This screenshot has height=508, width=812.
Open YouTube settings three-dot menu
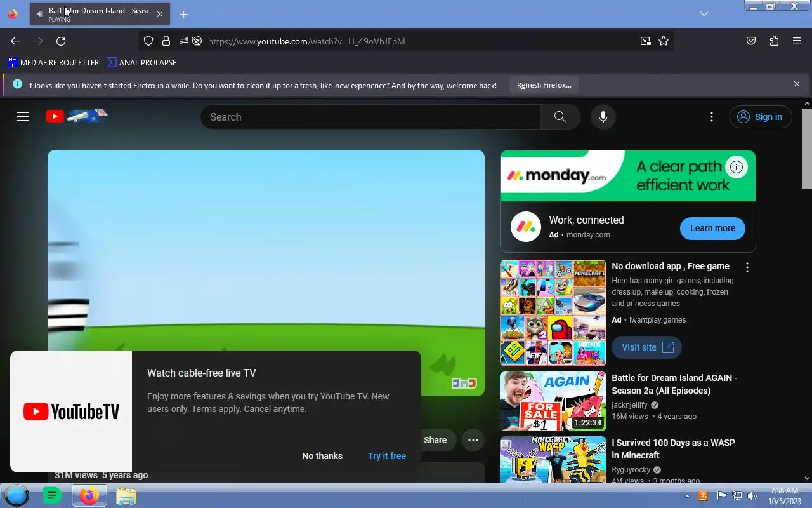coord(712,117)
